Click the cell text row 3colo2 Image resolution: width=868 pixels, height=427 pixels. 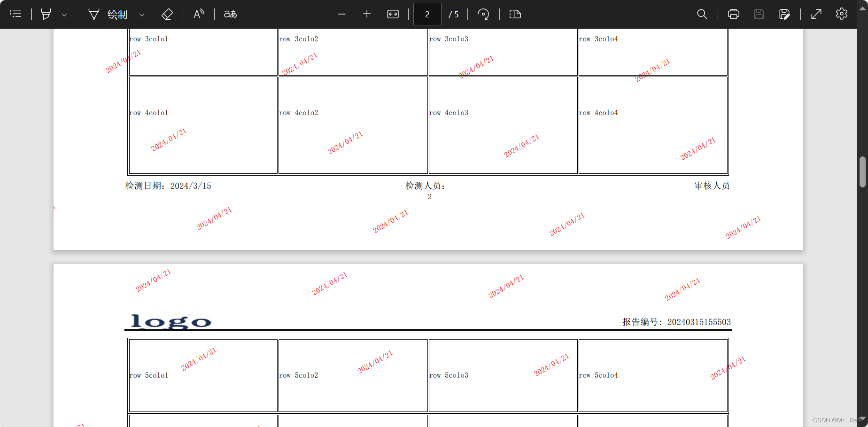(299, 39)
